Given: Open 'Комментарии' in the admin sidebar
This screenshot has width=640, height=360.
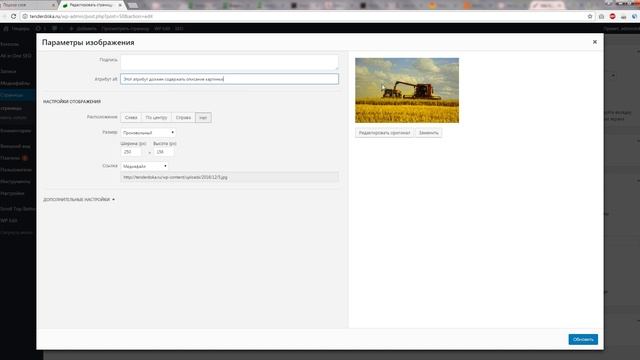Looking at the screenshot, I should [x=16, y=131].
